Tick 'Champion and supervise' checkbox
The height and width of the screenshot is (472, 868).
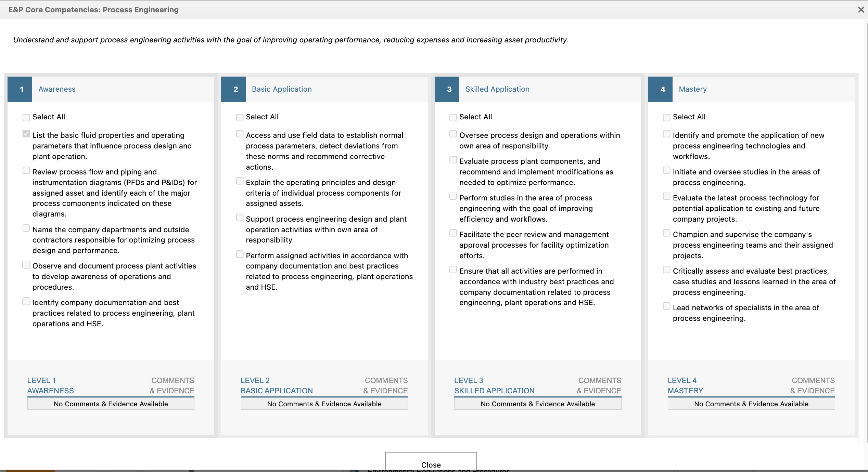(667, 233)
